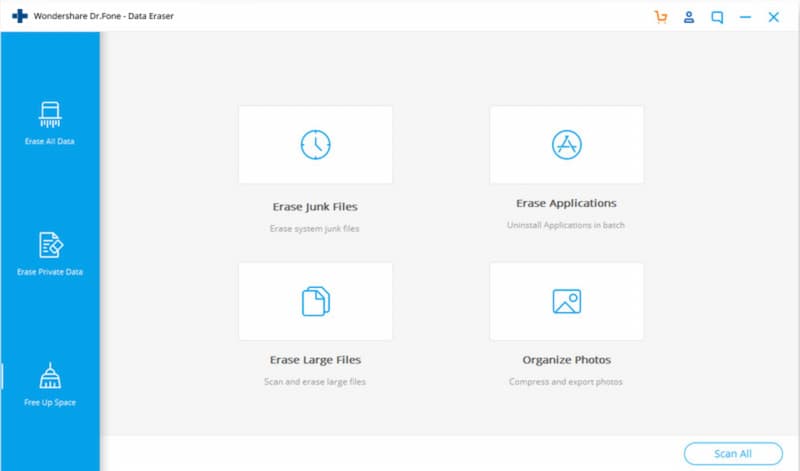Click the stacked files icon for large files
This screenshot has height=471, width=800.
click(x=315, y=301)
